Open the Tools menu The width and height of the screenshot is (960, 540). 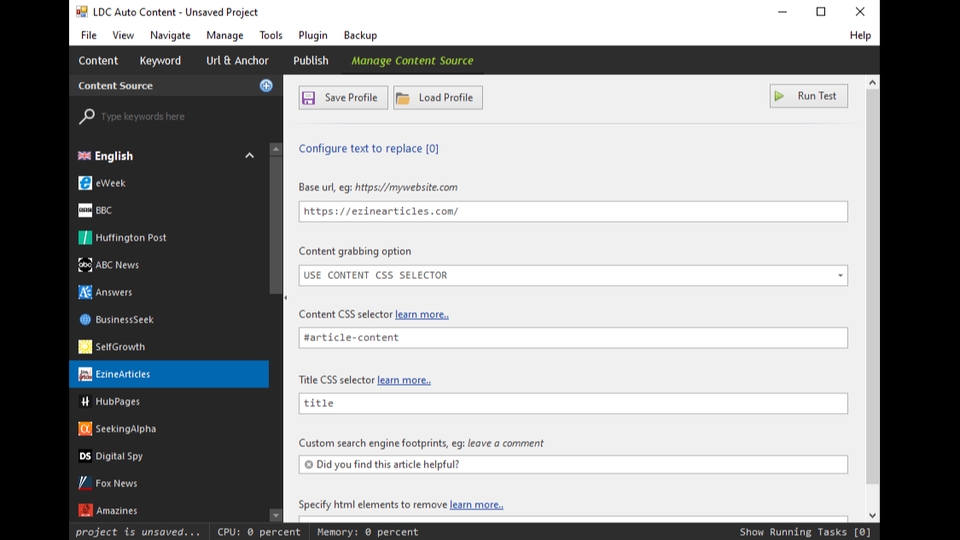[x=271, y=36]
